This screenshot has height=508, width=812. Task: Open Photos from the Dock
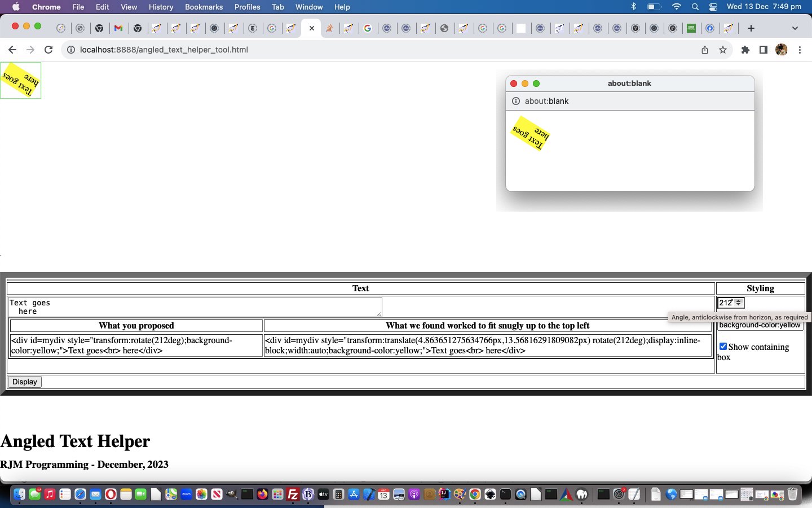tap(201, 494)
